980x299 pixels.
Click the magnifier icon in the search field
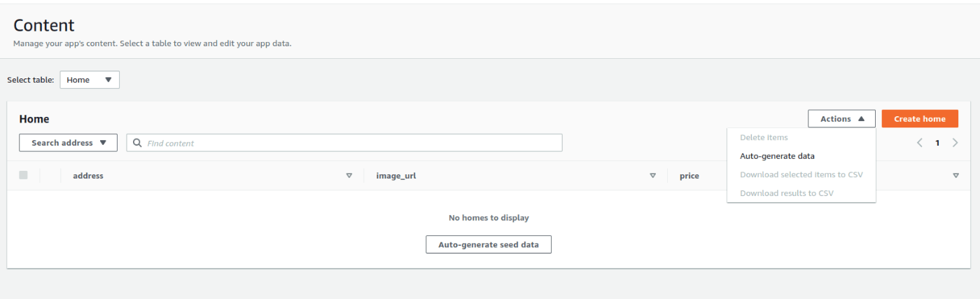click(x=137, y=143)
